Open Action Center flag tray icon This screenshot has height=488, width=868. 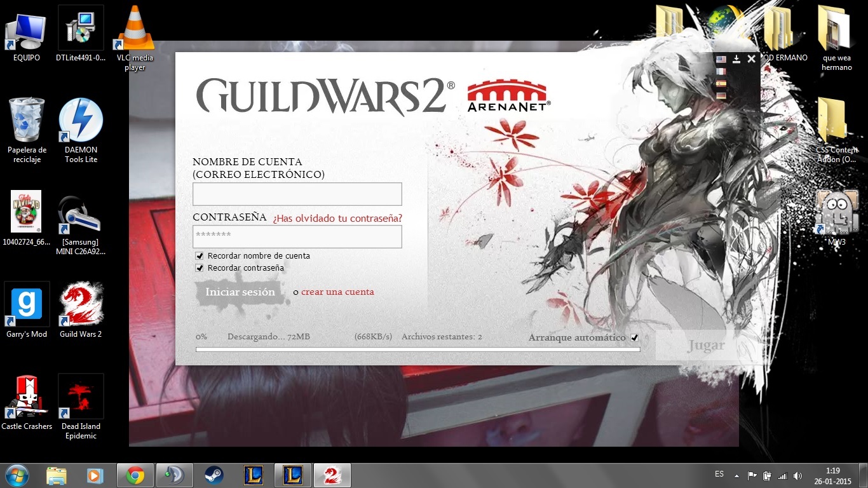pyautogui.click(x=752, y=475)
